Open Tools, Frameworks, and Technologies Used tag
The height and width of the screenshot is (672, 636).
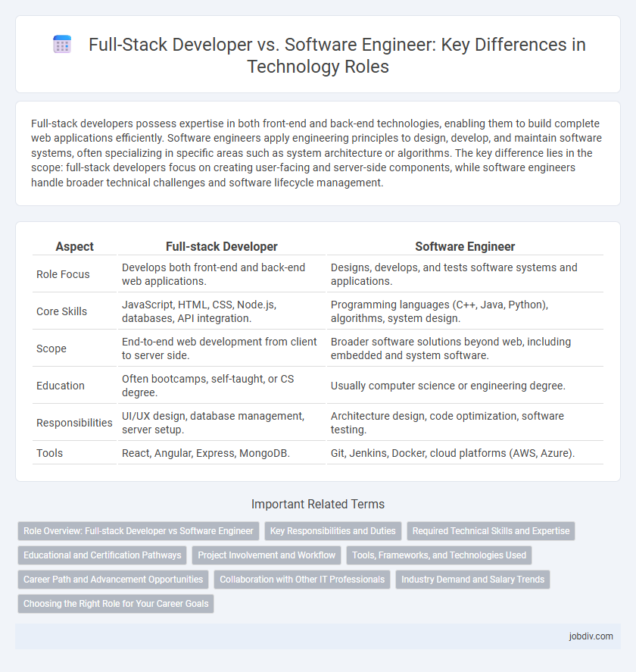coord(439,555)
